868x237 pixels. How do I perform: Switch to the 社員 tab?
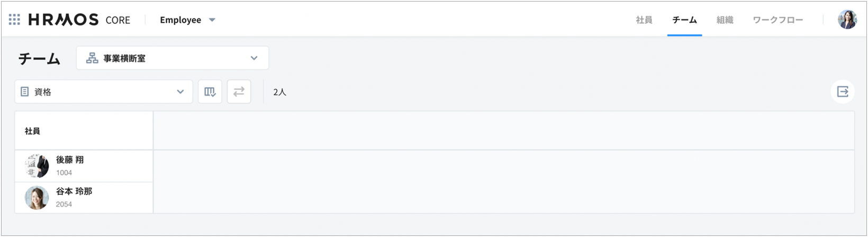(x=644, y=20)
